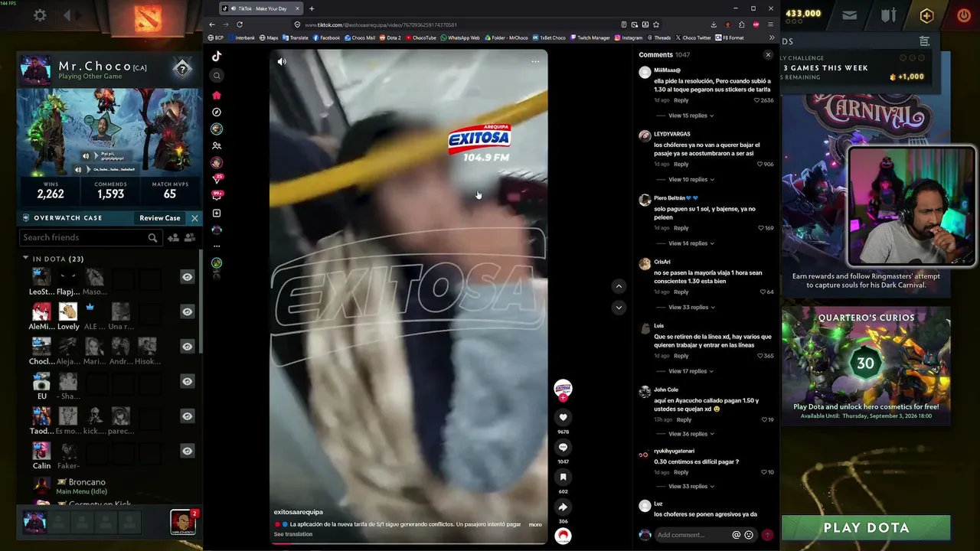Open the Twitch Manager bookmark
The height and width of the screenshot is (551, 980).
(x=590, y=37)
